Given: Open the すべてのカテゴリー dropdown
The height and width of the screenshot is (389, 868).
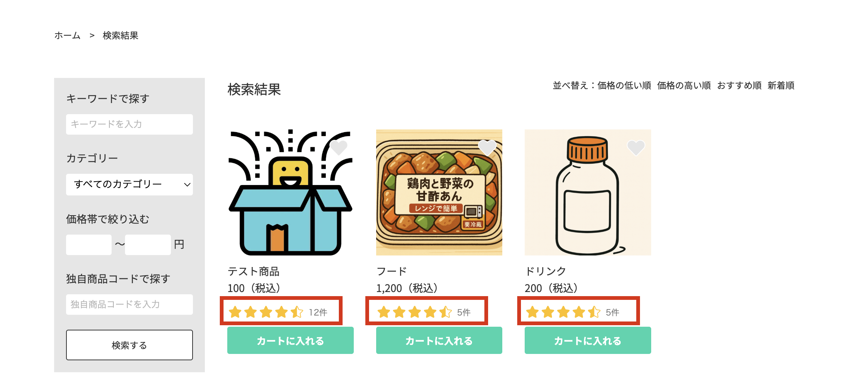Looking at the screenshot, I should (x=129, y=184).
